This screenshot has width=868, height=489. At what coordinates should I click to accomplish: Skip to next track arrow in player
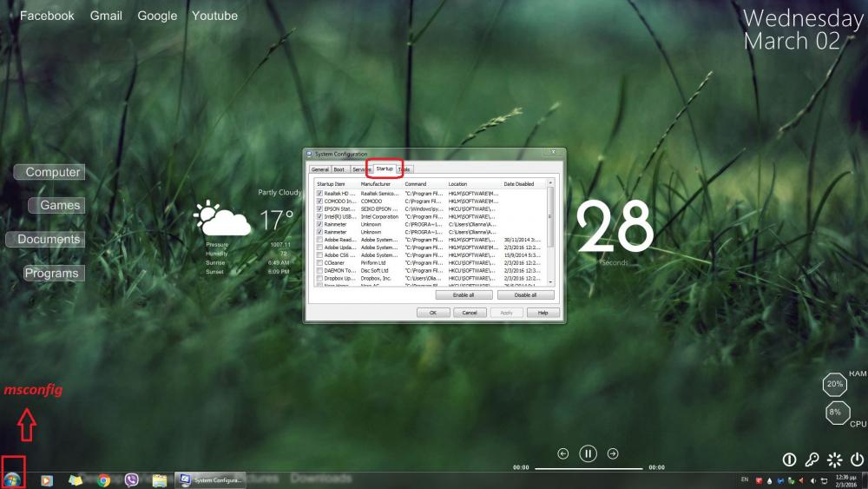pyautogui.click(x=613, y=454)
